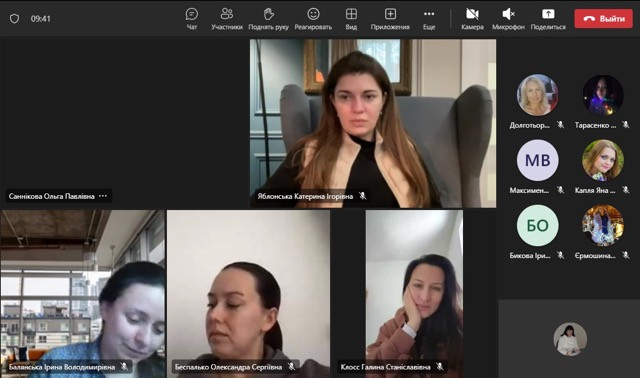640x378 pixels.
Task: Show the Участники list
Action: pyautogui.click(x=227, y=14)
